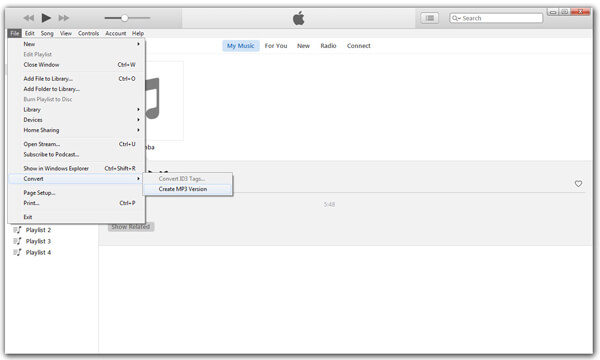Click the magnifier icon in Search
The width and height of the screenshot is (600, 360).
click(455, 18)
